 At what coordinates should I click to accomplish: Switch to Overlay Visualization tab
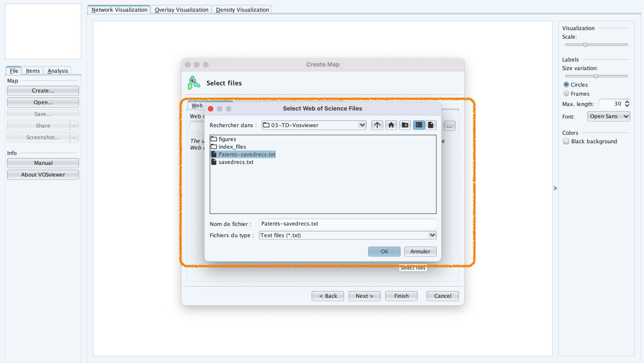(181, 10)
